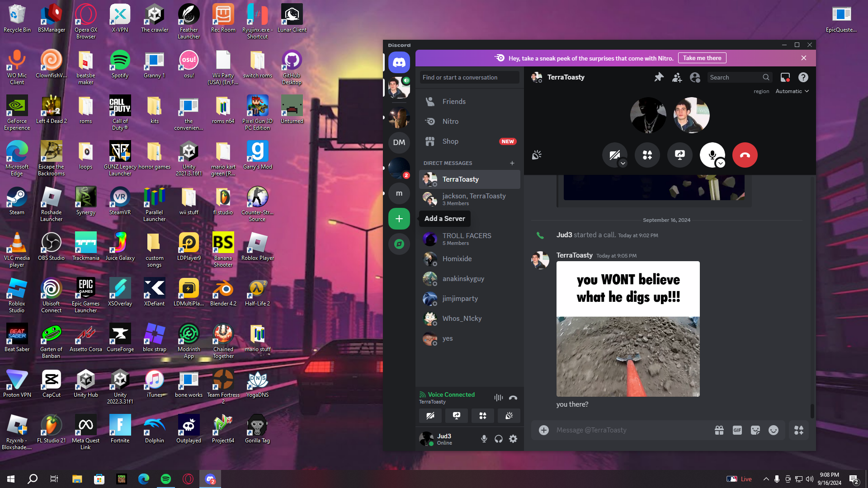Click in Find or start a conversation

[469, 77]
